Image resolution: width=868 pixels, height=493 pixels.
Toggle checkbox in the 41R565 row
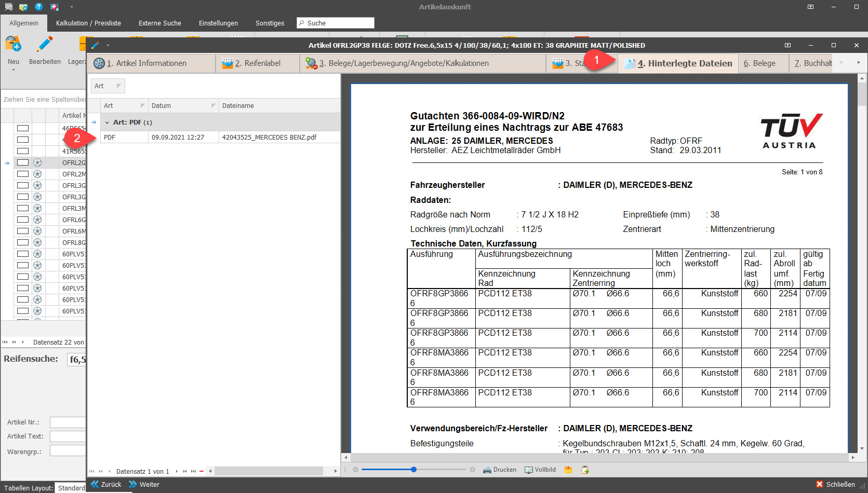coord(23,151)
